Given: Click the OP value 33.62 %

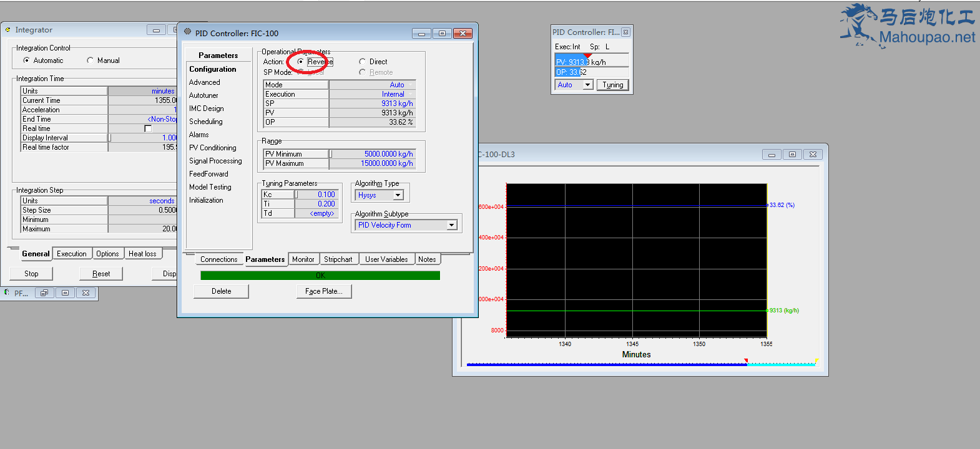Looking at the screenshot, I should [372, 122].
